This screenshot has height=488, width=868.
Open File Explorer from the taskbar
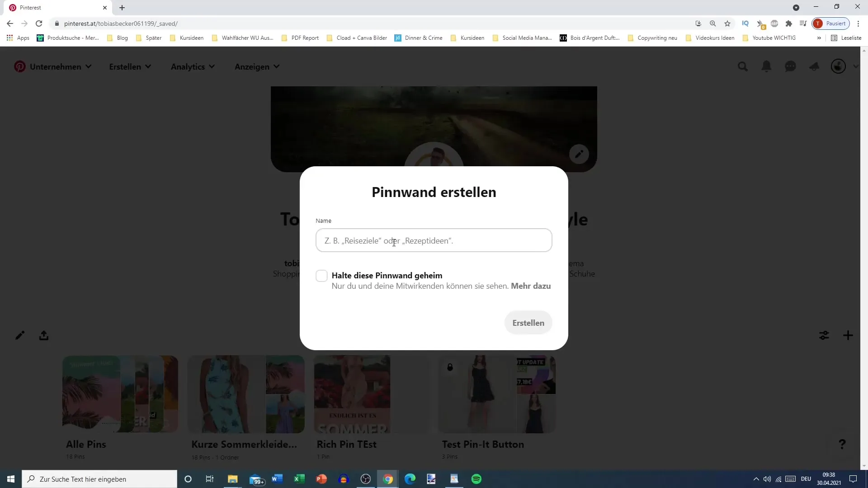pos(232,479)
